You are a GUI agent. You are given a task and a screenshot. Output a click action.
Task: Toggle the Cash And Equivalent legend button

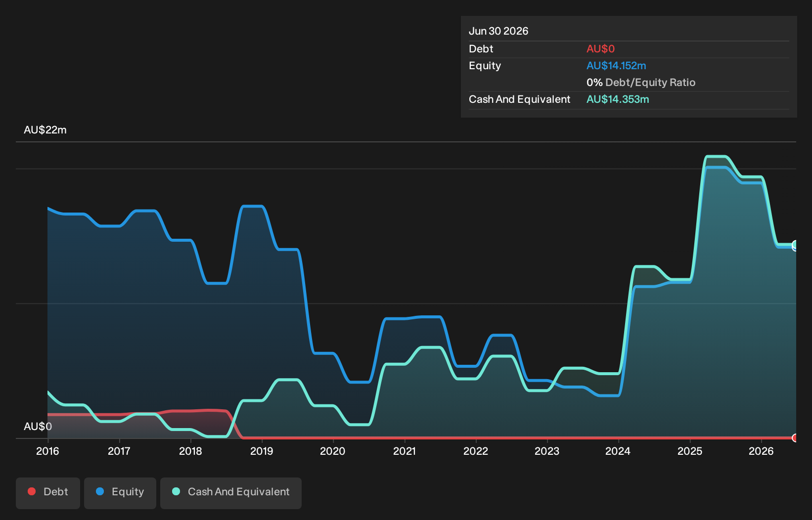231,493
